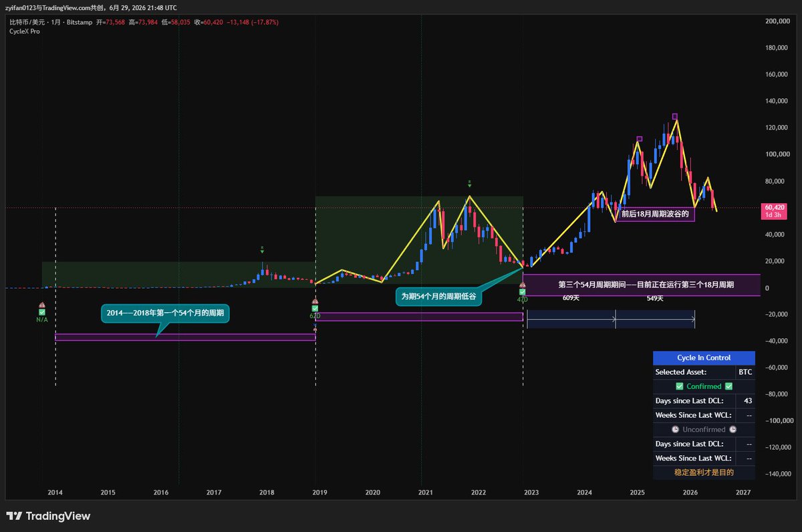Click green check marker above 47D label
802x532 pixels.
522,292
